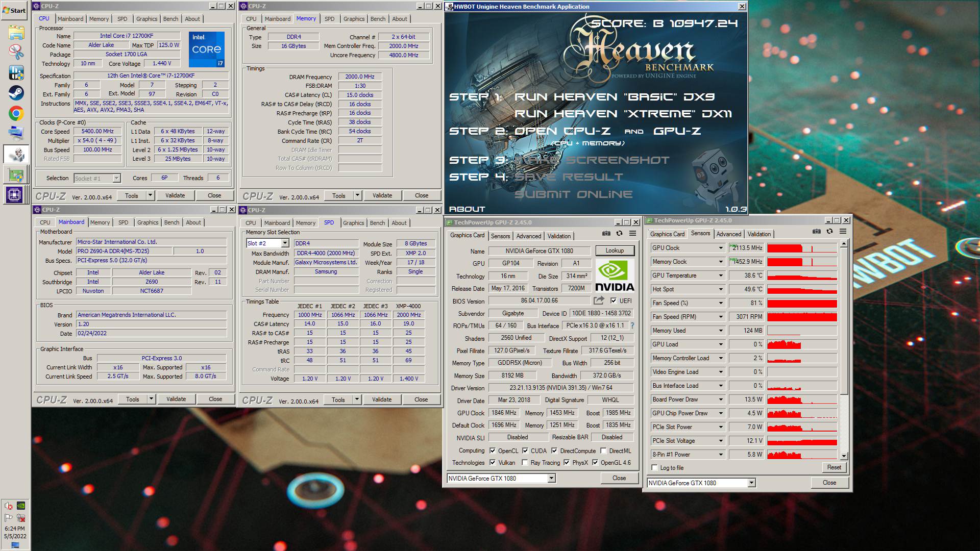Click the Bus Interface question mark icon
980x551 pixels.
tap(632, 325)
